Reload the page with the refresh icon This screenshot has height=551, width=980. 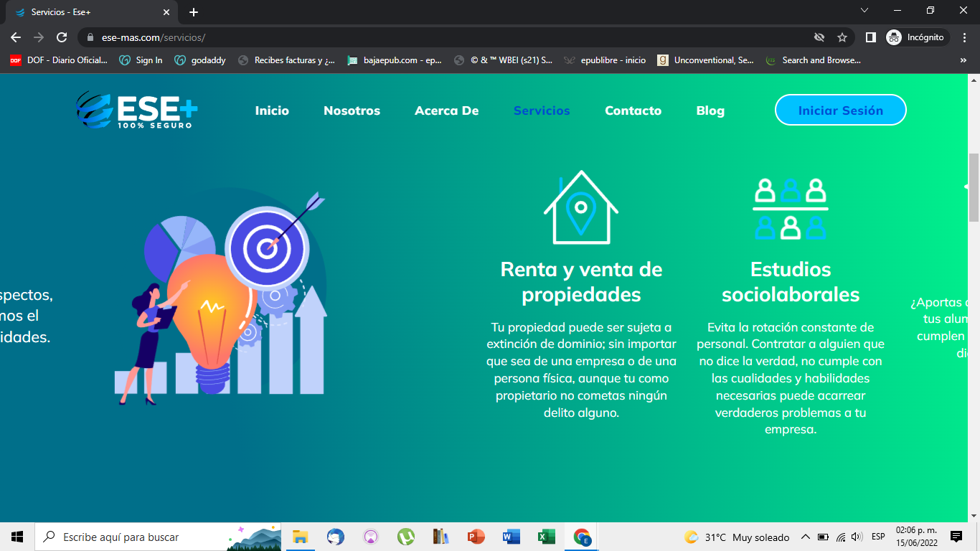coord(62,37)
